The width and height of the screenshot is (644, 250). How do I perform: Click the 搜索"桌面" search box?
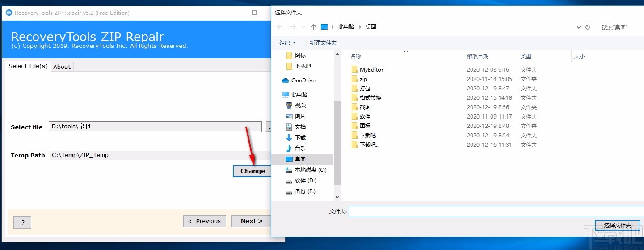620,27
